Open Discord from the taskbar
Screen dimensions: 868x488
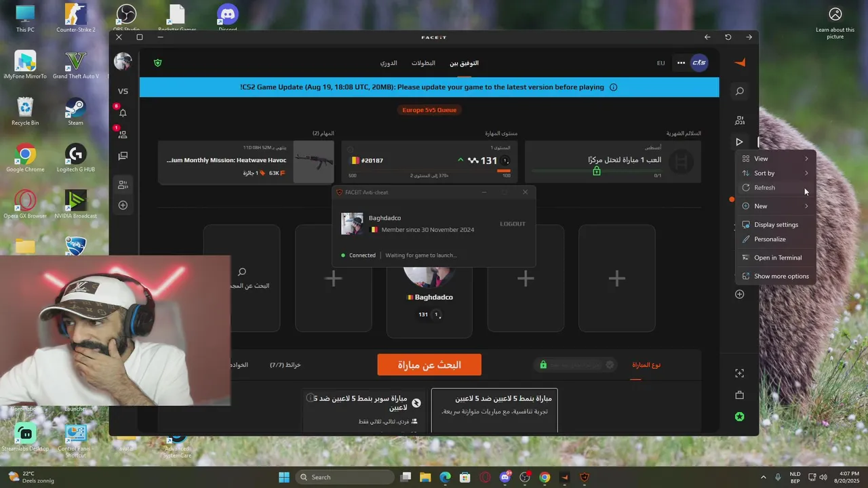point(505,477)
